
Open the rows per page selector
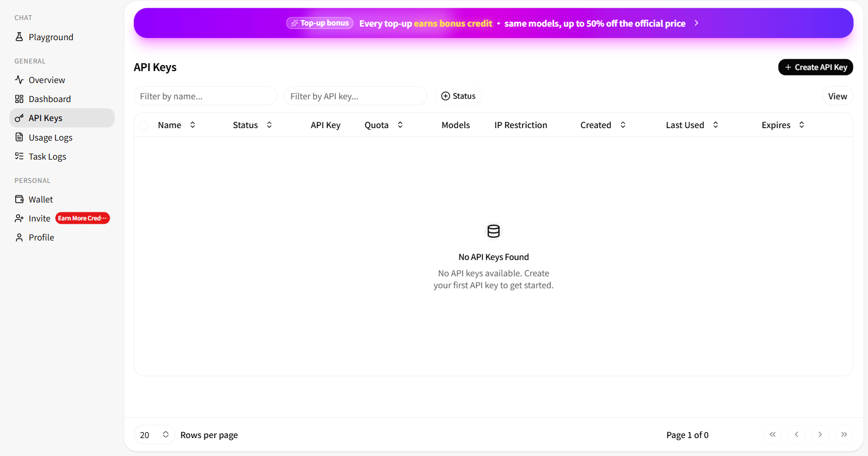pos(154,435)
